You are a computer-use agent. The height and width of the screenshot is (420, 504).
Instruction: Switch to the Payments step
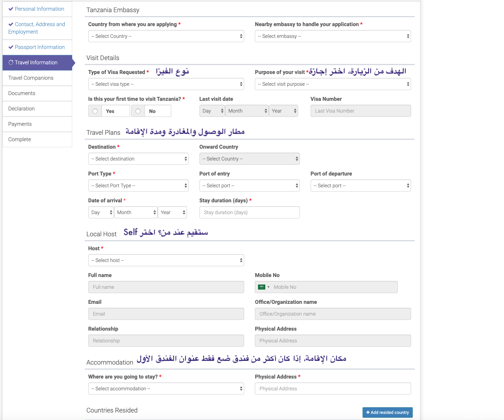[20, 124]
